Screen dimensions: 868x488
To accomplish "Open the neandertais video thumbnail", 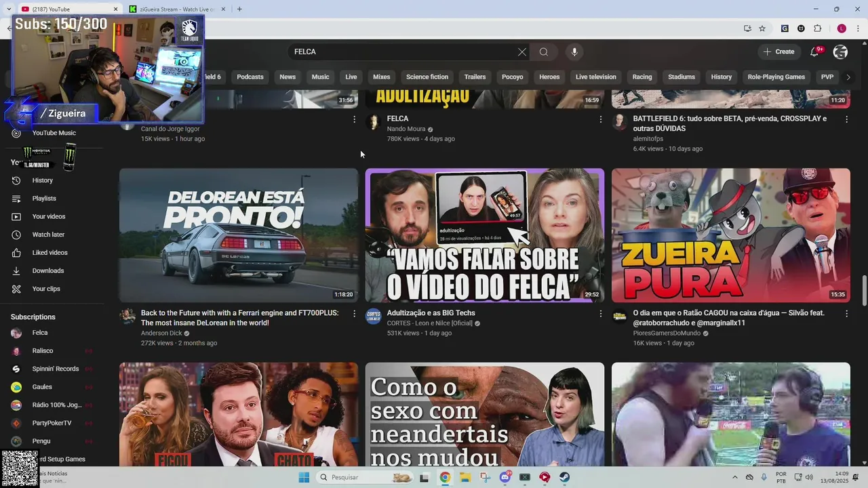I will (x=485, y=414).
